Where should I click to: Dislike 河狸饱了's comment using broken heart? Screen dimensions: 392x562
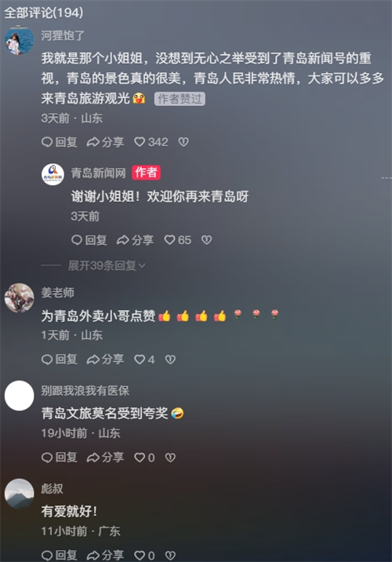[x=183, y=142]
